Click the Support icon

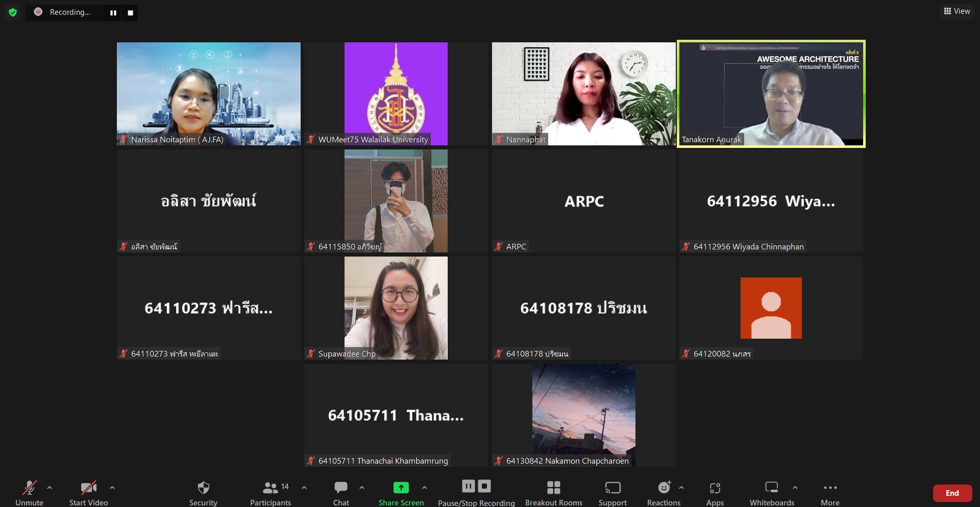pos(612,488)
